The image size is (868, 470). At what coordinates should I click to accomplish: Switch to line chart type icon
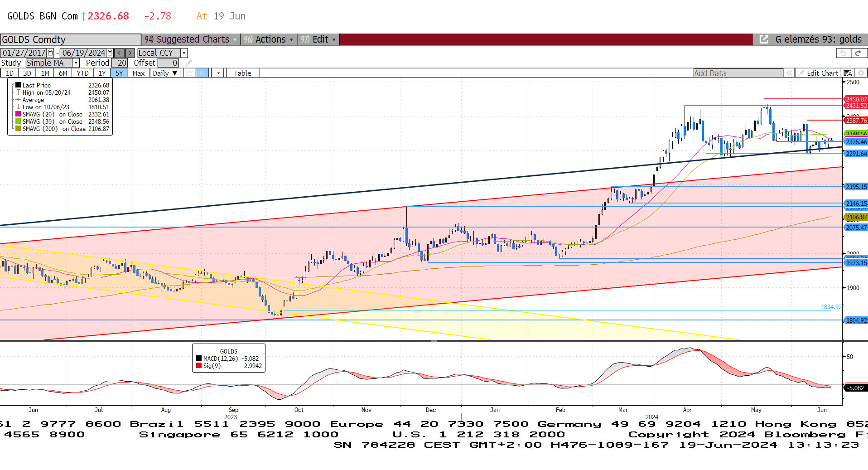[x=190, y=73]
